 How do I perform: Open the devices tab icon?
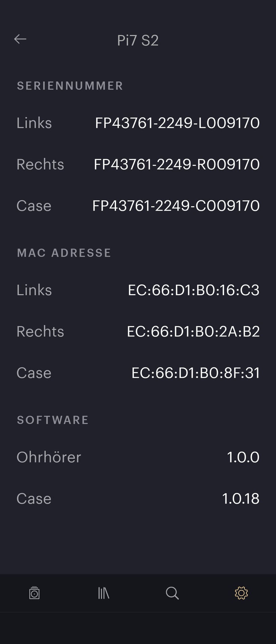(x=35, y=593)
